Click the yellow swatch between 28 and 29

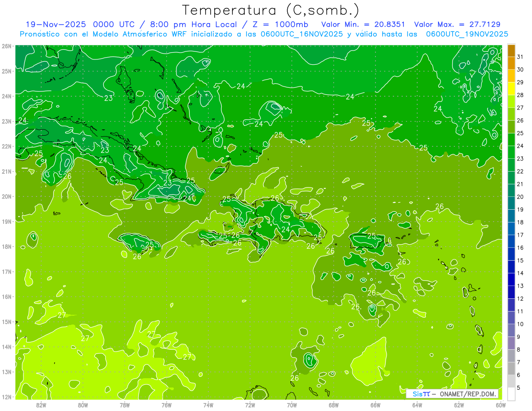click(511, 89)
